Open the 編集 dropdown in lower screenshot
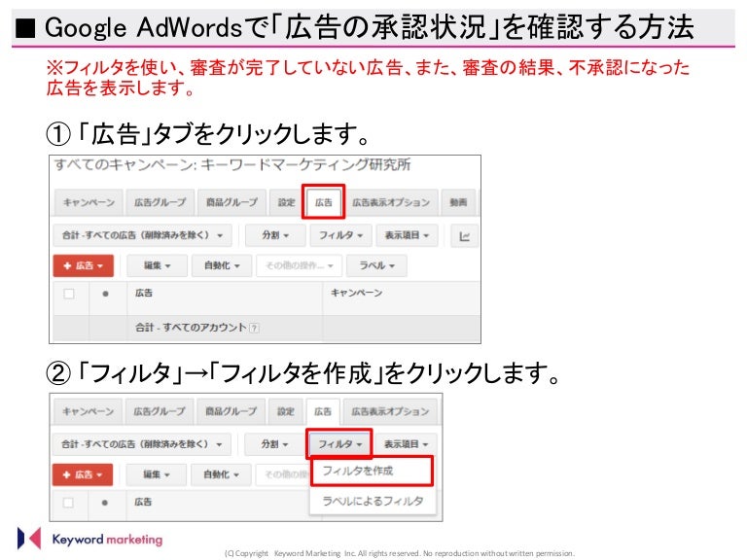This screenshot has height=560, width=747. [x=157, y=474]
